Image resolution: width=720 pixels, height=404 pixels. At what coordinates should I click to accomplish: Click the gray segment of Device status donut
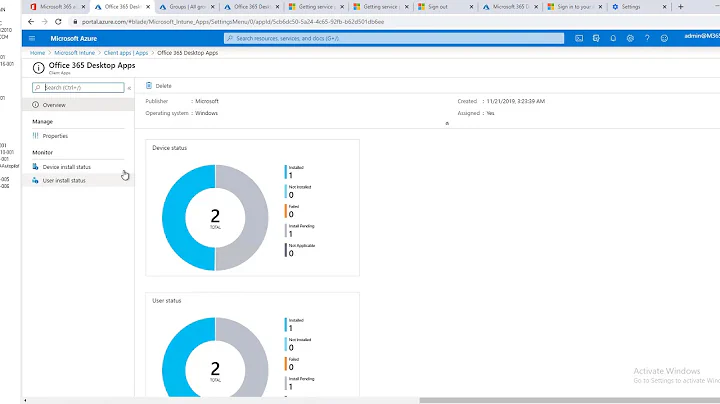pyautogui.click(x=257, y=218)
